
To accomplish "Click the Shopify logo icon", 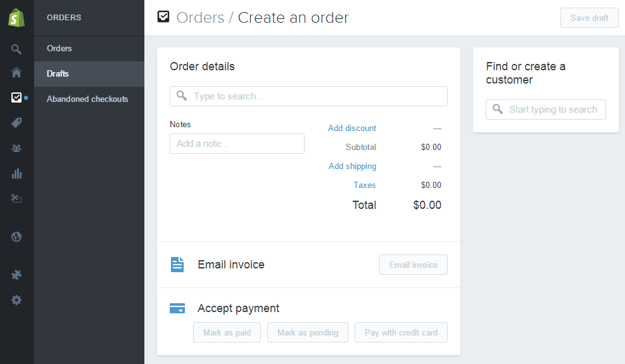I will pyautogui.click(x=16, y=18).
